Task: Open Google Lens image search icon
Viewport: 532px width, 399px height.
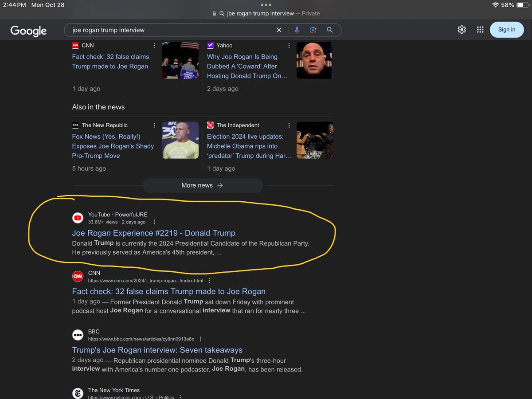Action: click(313, 30)
